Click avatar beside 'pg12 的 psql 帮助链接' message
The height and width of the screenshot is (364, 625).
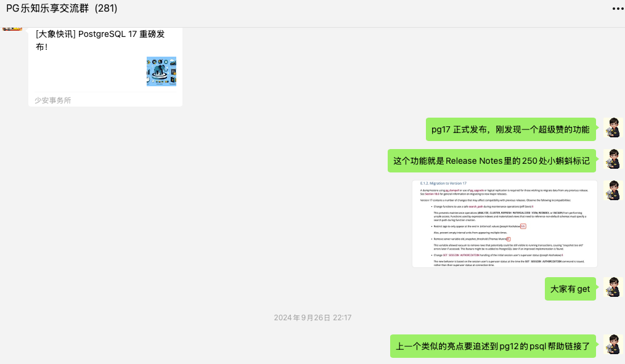point(613,344)
